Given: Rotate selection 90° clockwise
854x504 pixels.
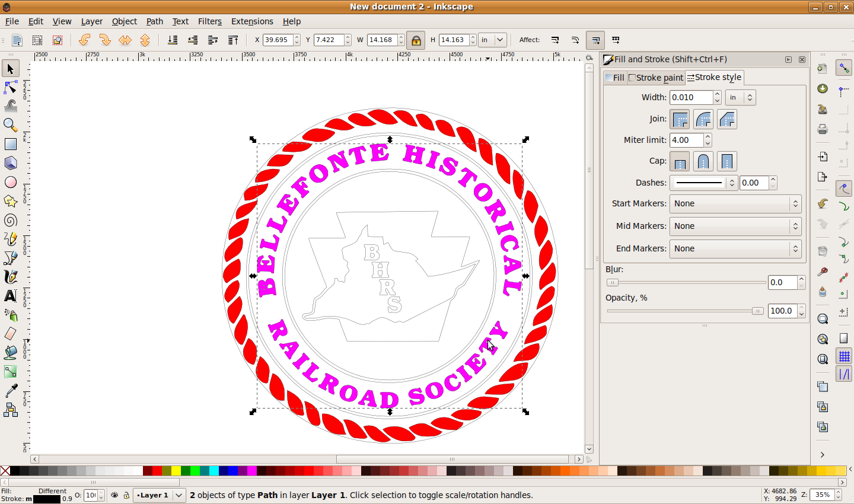Looking at the screenshot, I should click(x=105, y=40).
